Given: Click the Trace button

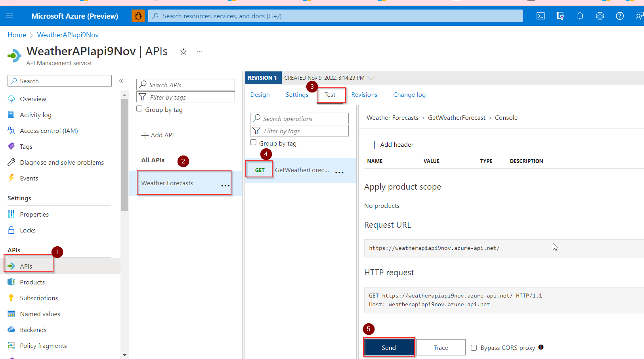Looking at the screenshot, I should (x=441, y=347).
